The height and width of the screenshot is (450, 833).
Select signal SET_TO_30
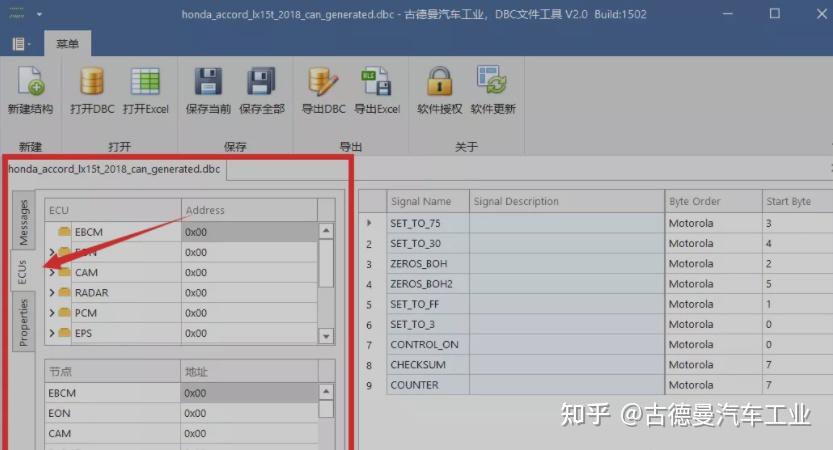(415, 244)
